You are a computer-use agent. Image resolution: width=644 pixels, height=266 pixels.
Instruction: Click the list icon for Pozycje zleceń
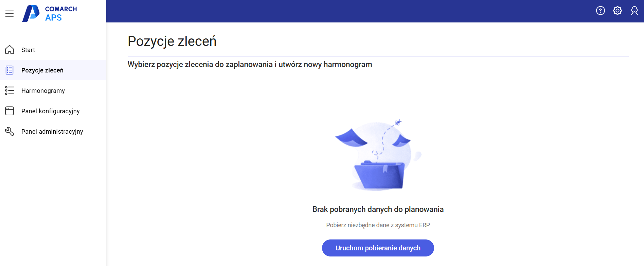[10, 70]
